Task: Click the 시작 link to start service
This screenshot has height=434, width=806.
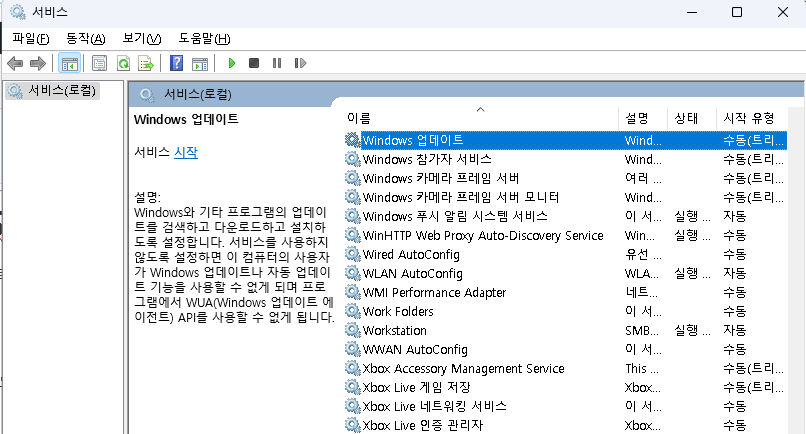Action: click(x=186, y=152)
